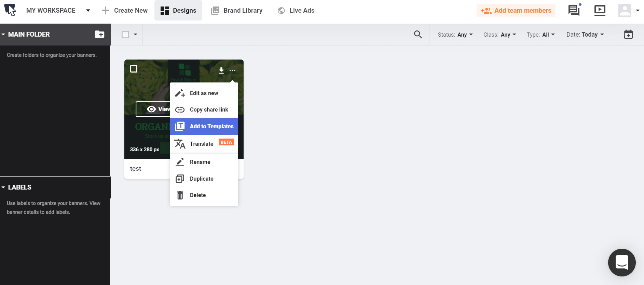The width and height of the screenshot is (644, 285).
Task: Choose Duplicate from the menu
Action: [204, 179]
